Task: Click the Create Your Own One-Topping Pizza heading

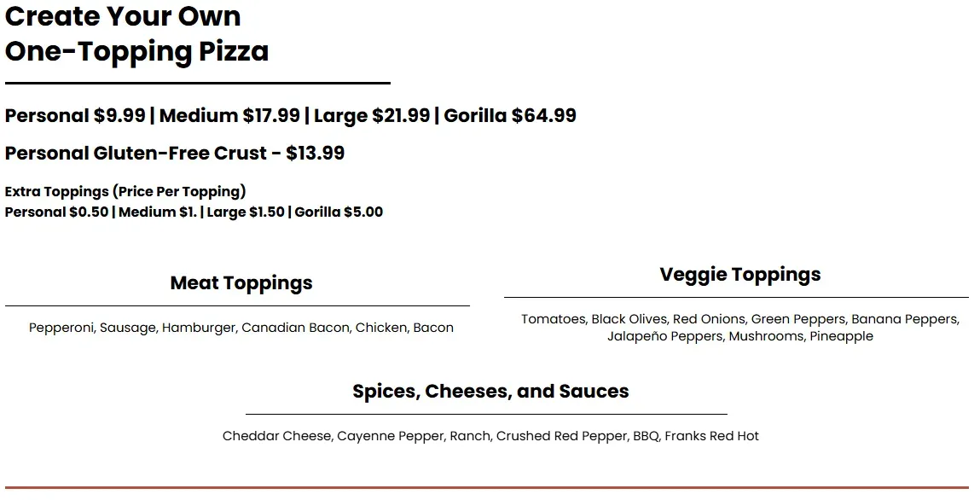Action: coord(136,34)
